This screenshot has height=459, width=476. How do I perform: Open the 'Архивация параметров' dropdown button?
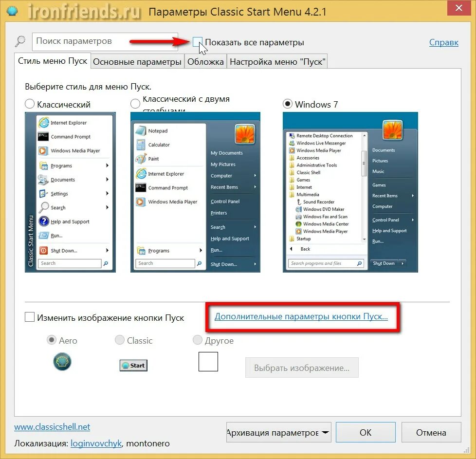279,432
